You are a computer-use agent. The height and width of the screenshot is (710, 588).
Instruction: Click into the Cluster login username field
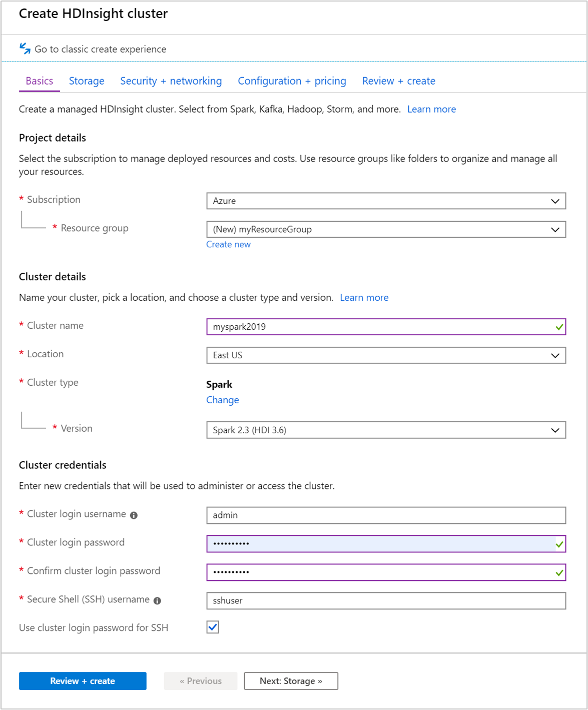[386, 515]
